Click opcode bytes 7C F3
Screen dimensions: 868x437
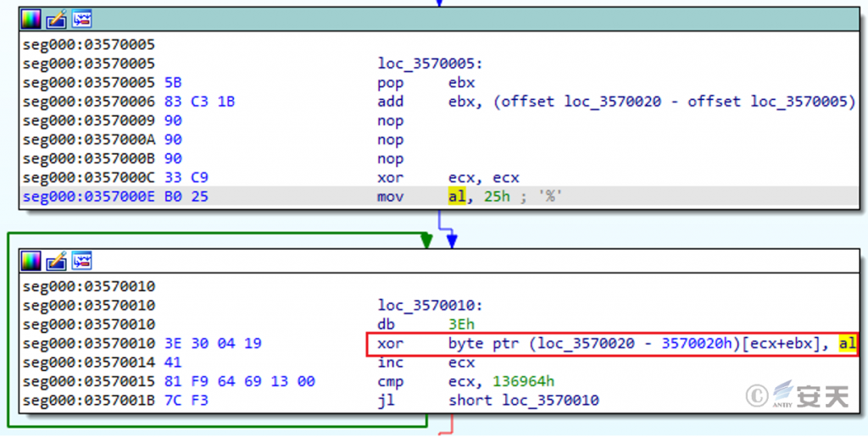tap(186, 400)
